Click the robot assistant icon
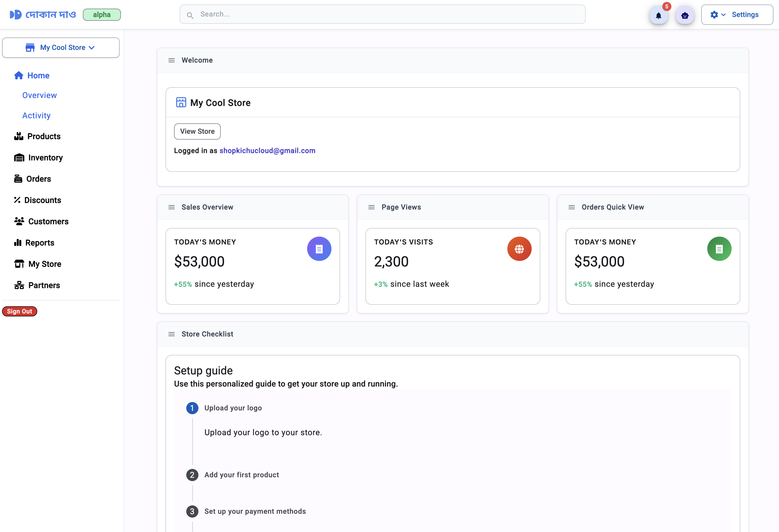 [684, 15]
